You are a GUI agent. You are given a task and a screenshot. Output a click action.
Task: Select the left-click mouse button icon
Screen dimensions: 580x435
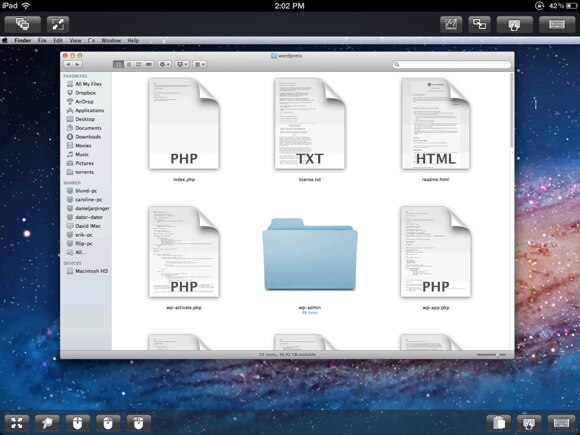77,422
